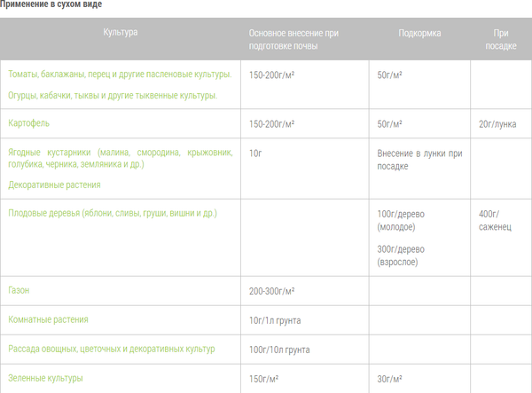Select the "200-300г/м²" lawn dose cell
Image resolution: width=532 pixels, height=393 pixels.
pos(272,291)
